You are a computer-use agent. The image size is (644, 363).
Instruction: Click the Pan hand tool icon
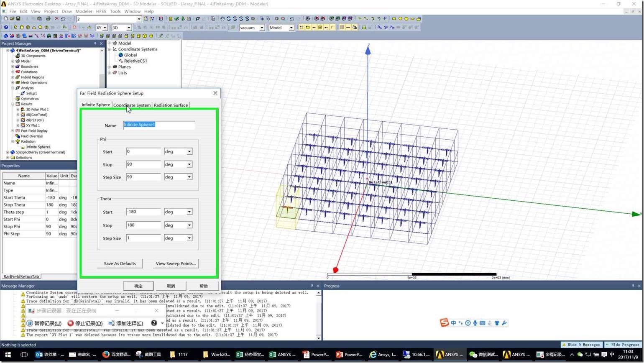click(222, 19)
